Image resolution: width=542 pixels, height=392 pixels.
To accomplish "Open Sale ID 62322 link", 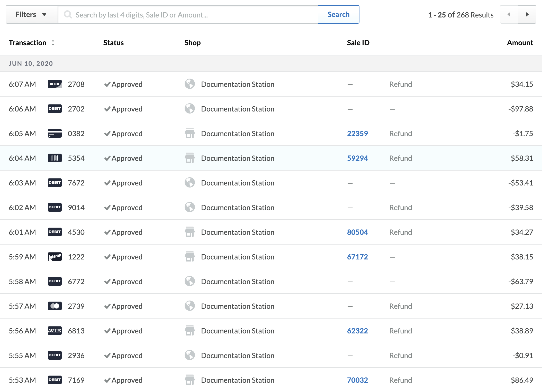I will pyautogui.click(x=357, y=331).
